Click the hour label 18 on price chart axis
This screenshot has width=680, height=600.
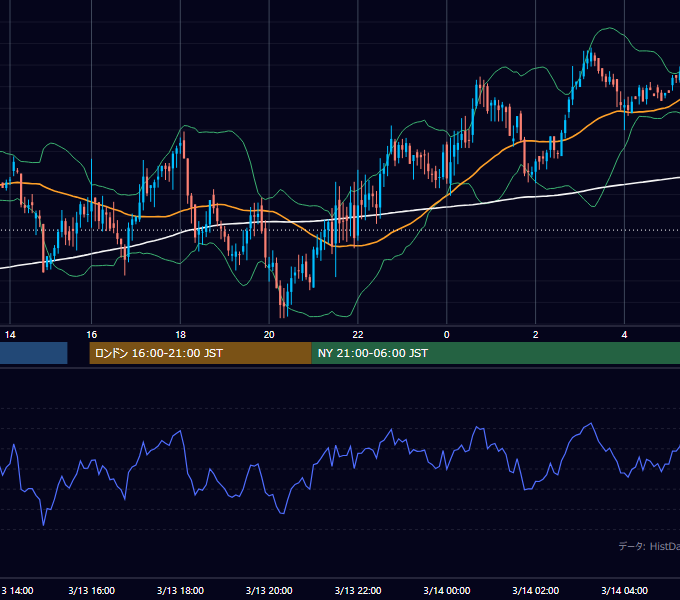pyautogui.click(x=180, y=335)
